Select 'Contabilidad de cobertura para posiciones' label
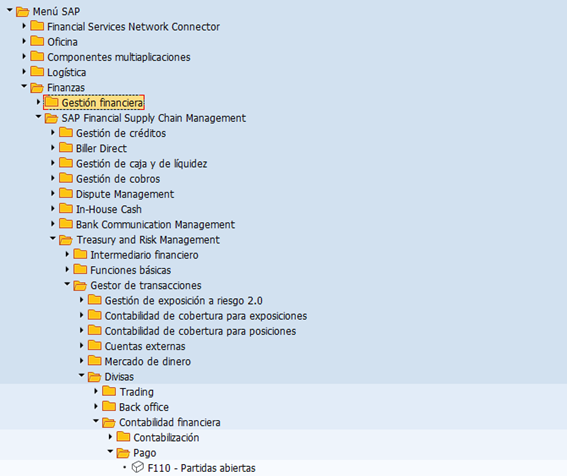Viewport: 567px width, 476px height. tap(200, 331)
